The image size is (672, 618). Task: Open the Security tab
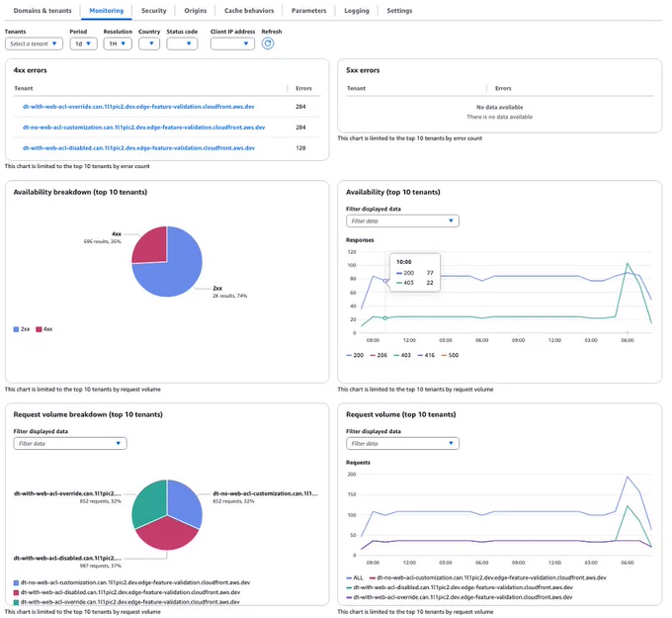pyautogui.click(x=154, y=10)
